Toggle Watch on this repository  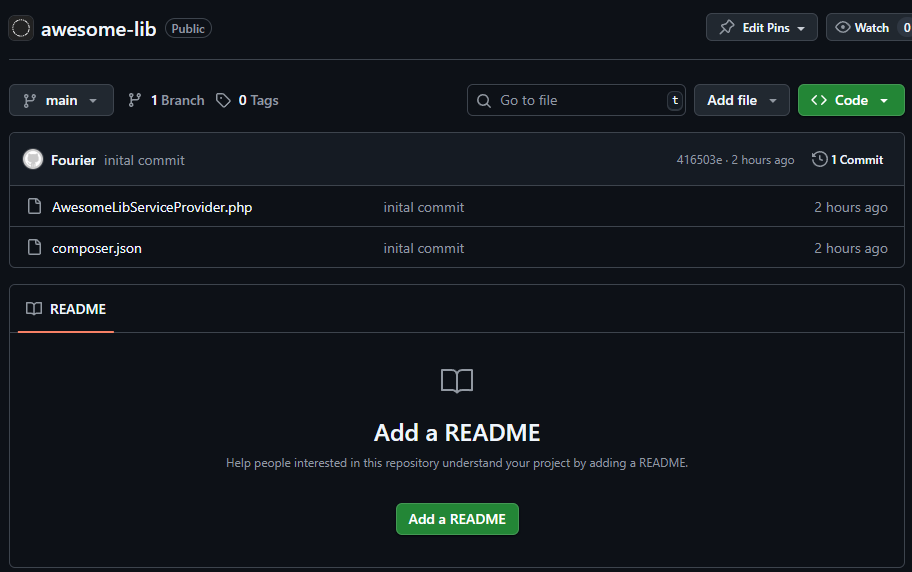[864, 28]
